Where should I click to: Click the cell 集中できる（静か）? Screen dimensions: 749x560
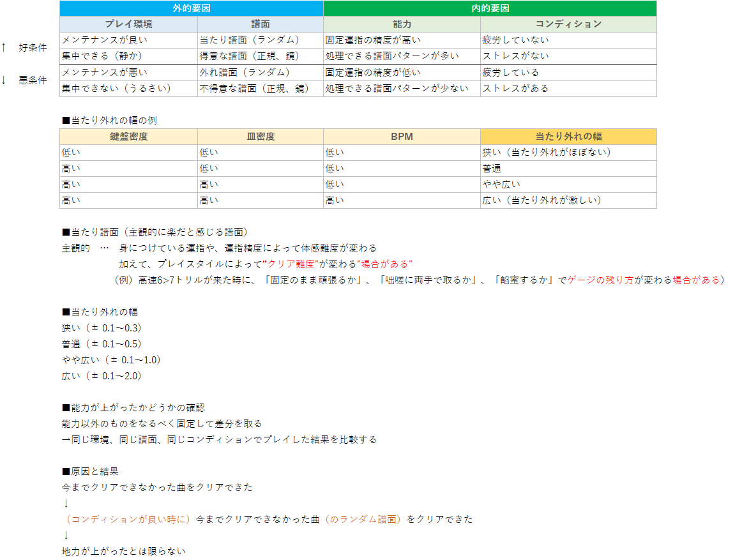coord(128,56)
